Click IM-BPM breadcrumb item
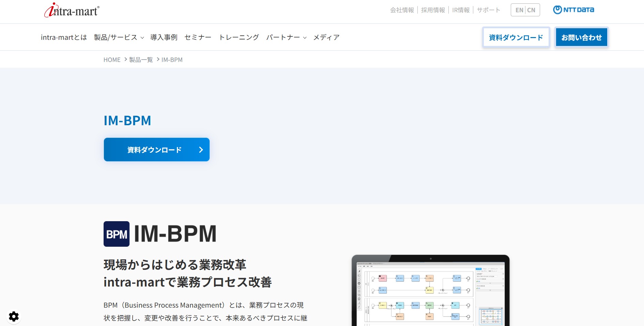Viewport: 644px width, 326px height. pos(172,60)
